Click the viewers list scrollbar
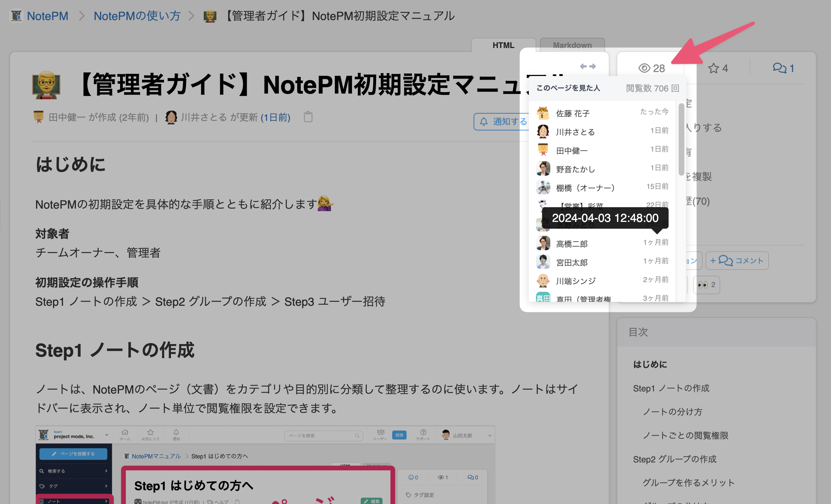Screen dimensions: 831x504 [681, 140]
